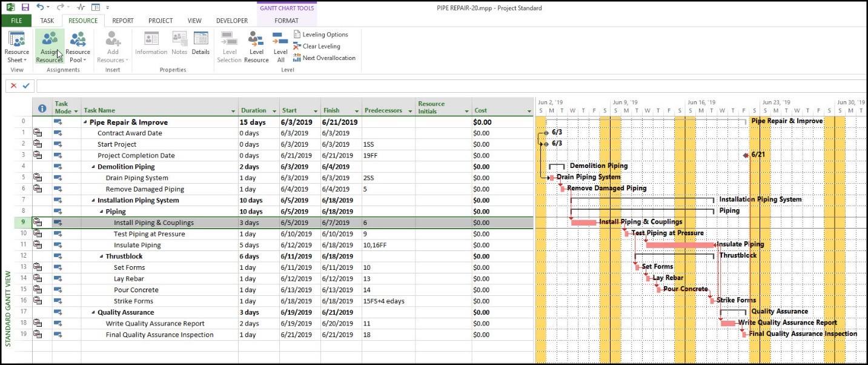
Task: Collapse the Demolition Piping summary task
Action: click(93, 167)
